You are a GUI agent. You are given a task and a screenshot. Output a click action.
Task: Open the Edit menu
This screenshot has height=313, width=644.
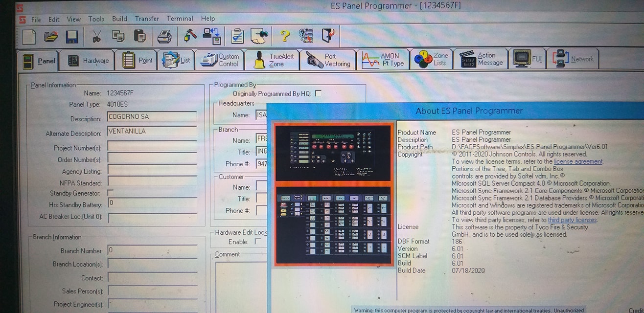[x=54, y=20]
